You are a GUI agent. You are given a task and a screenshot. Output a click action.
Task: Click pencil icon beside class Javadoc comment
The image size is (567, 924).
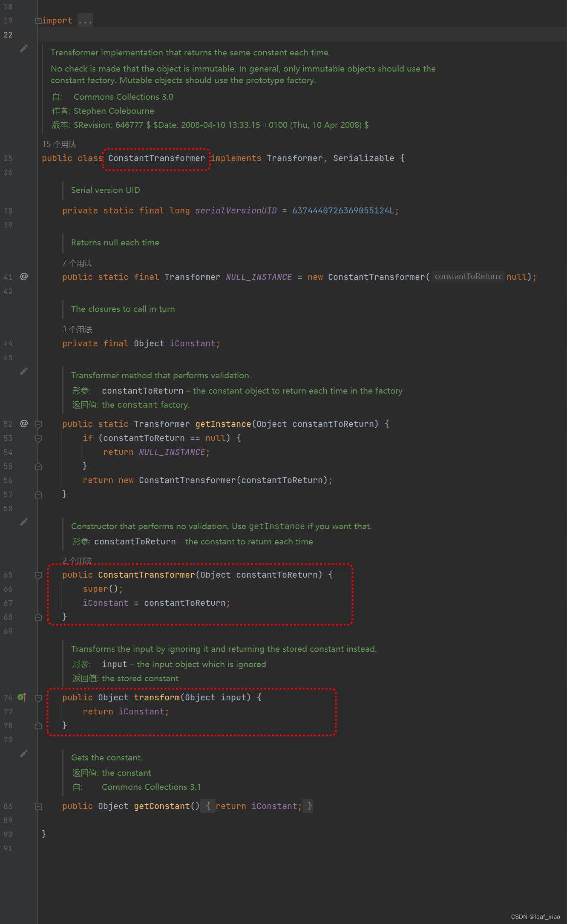24,49
